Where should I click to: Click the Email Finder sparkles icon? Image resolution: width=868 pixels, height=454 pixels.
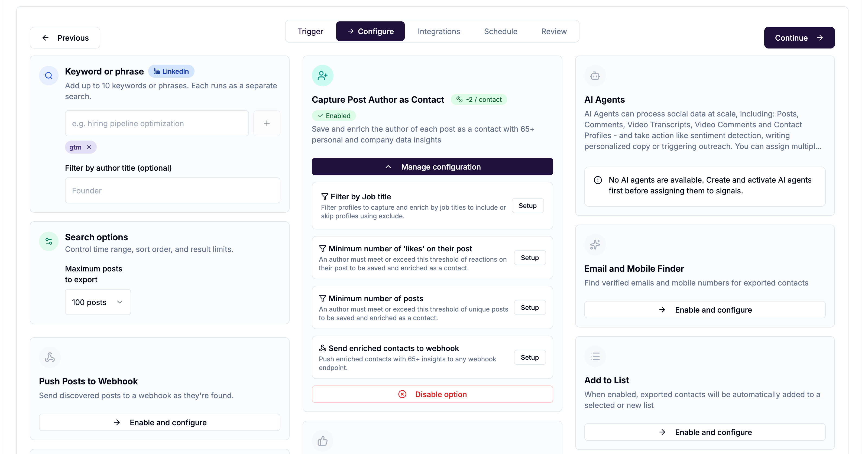tap(595, 244)
